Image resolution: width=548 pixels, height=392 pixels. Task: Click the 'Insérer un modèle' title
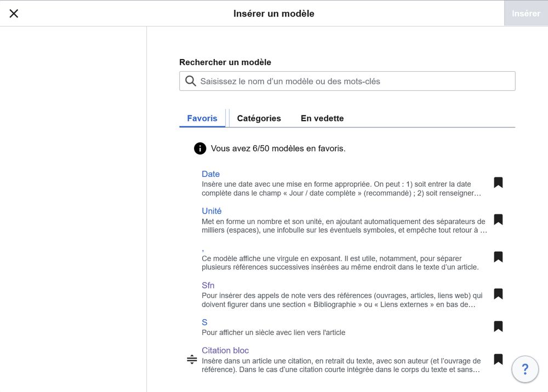point(273,14)
